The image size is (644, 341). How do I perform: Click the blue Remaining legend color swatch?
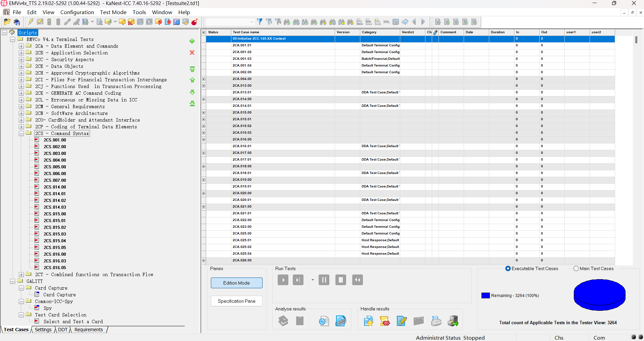(486, 296)
